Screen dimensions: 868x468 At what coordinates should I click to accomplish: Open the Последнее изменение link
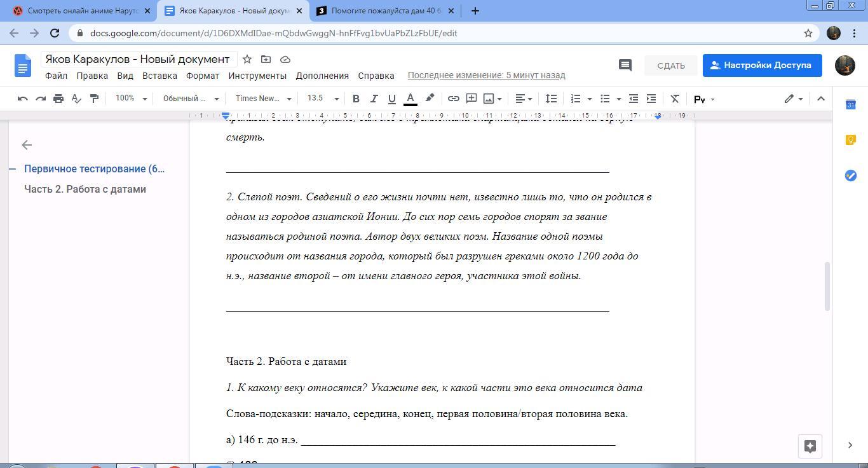[486, 76]
